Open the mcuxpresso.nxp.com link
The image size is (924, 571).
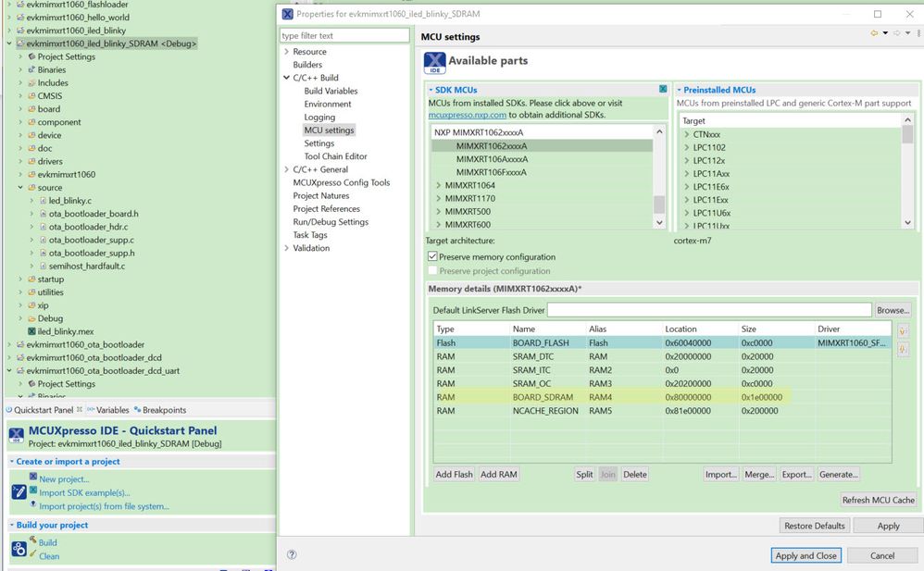click(467, 115)
